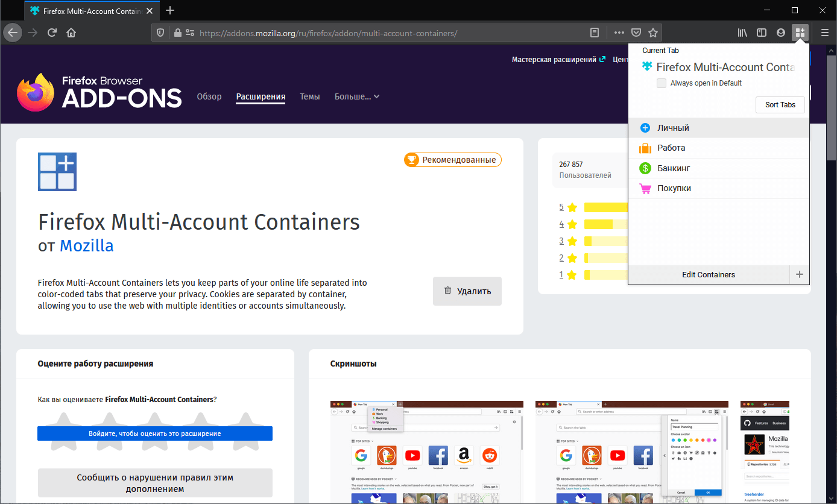
Task: Open the Mozilla author link
Action: pyautogui.click(x=86, y=245)
